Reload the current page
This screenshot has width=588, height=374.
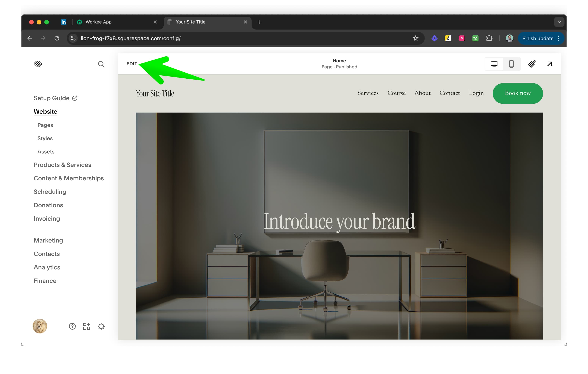[x=57, y=38]
